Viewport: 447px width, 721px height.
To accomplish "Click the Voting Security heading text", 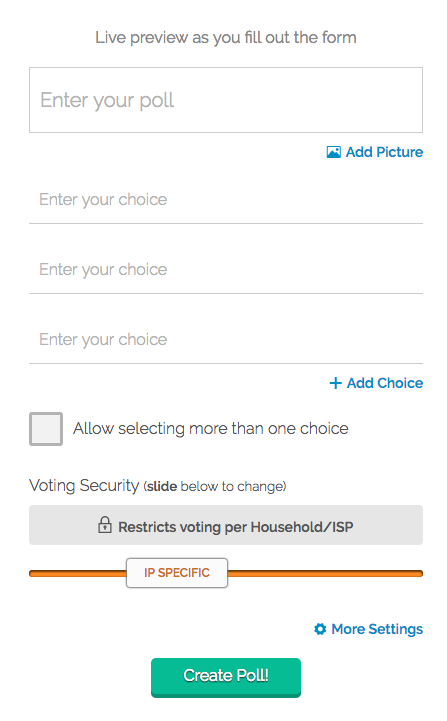I will tap(84, 486).
